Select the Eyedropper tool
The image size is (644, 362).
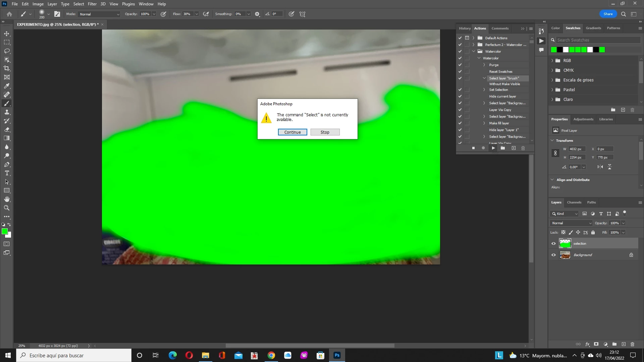click(7, 86)
